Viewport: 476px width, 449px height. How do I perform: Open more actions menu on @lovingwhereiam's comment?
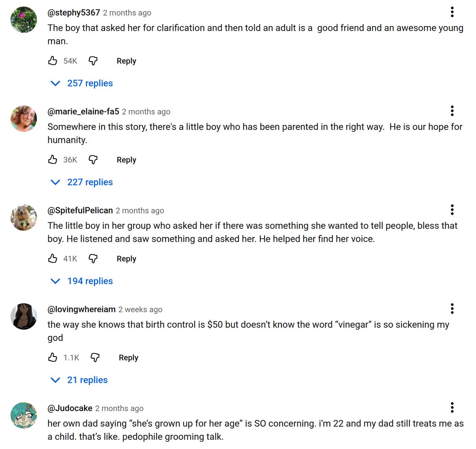452,309
